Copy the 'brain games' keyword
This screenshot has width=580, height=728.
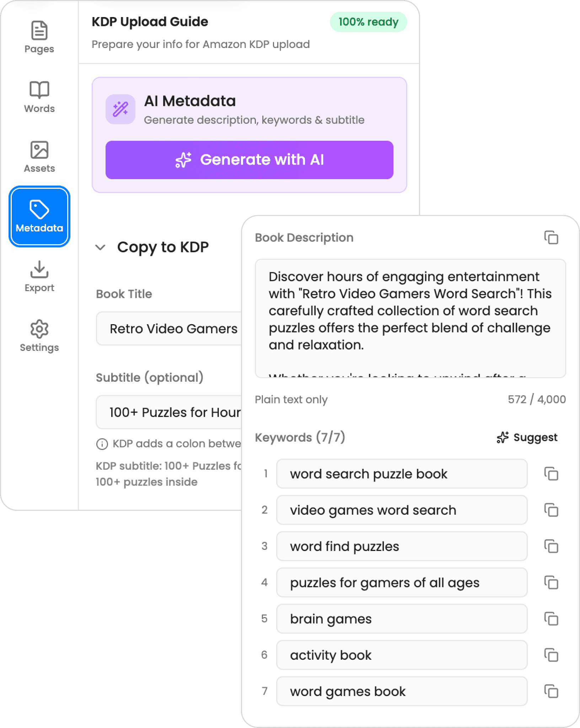tap(551, 619)
